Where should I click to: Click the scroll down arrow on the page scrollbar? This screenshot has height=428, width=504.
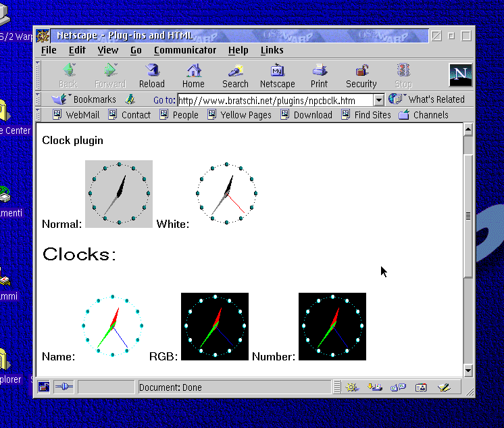(468, 371)
